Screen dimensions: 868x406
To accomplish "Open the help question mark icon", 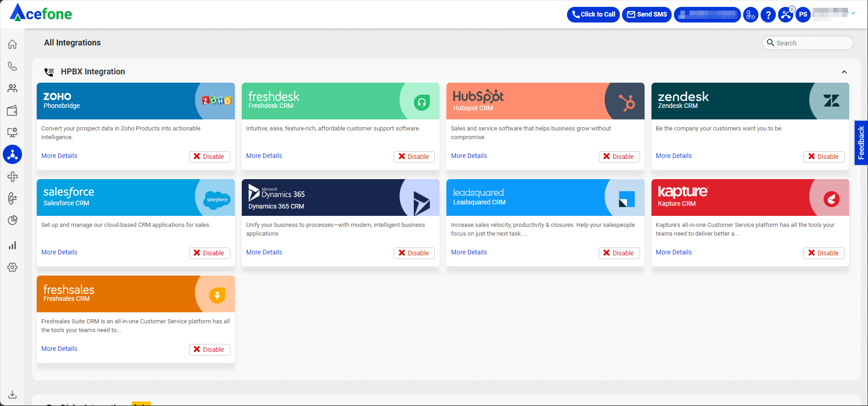I will tap(768, 15).
